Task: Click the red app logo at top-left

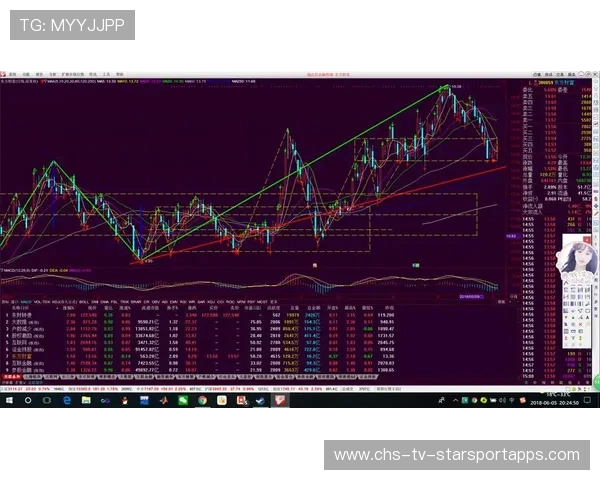Action: (x=4, y=73)
